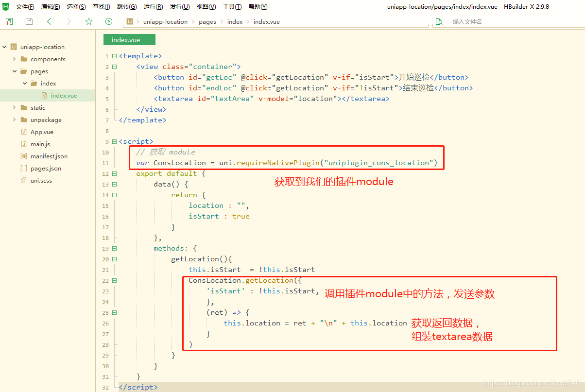The height and width of the screenshot is (392, 585).
Task: Collapse the index folder arrow
Action: (x=25, y=84)
